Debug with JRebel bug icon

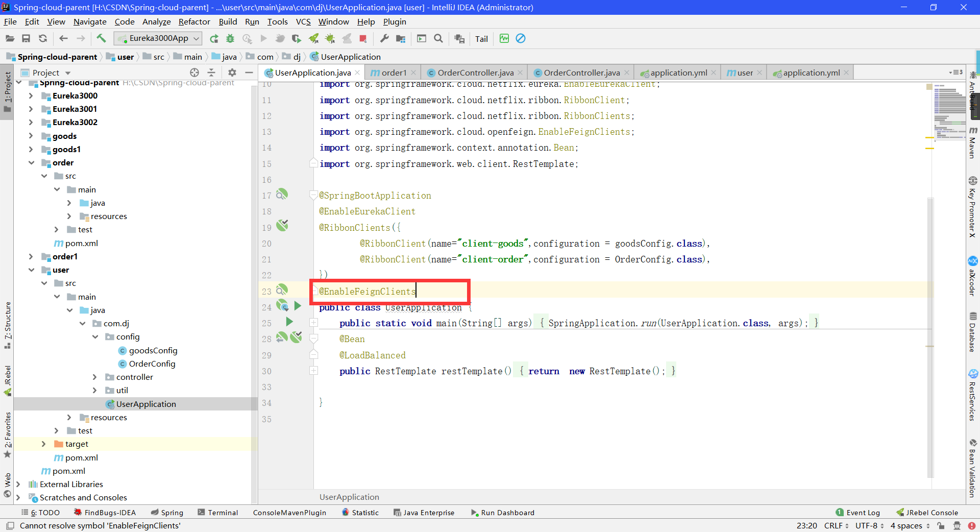330,38
